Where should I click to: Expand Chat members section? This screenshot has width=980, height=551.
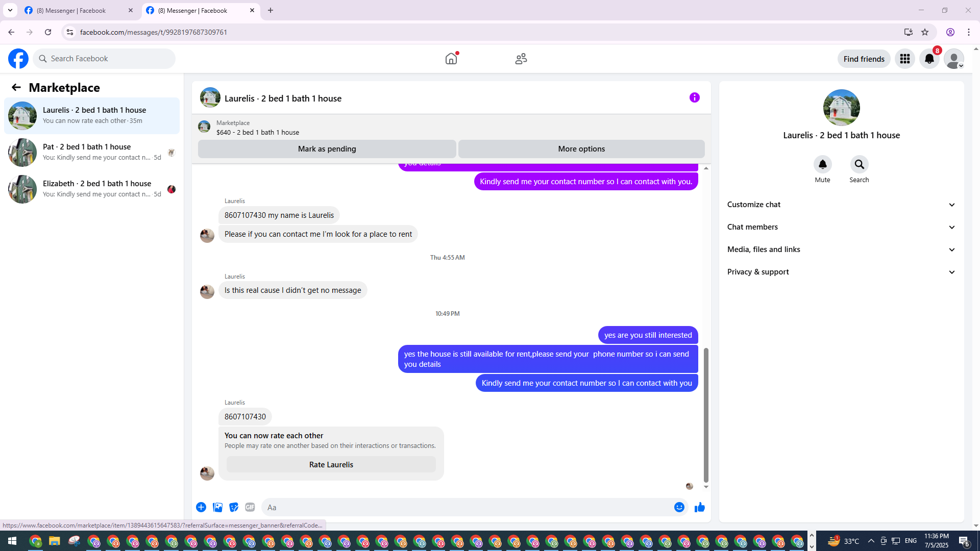pyautogui.click(x=841, y=227)
